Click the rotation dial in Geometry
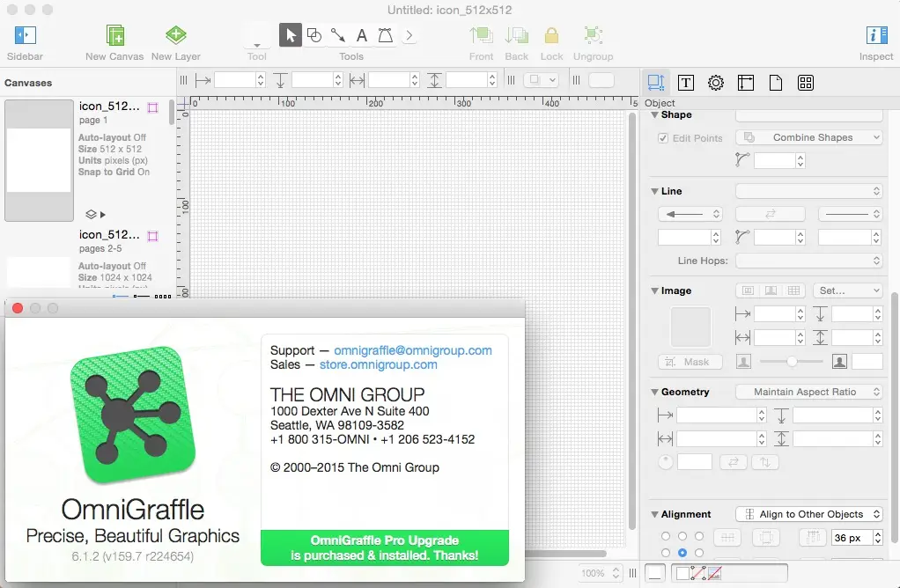Viewport: 900px width, 588px height. [665, 462]
